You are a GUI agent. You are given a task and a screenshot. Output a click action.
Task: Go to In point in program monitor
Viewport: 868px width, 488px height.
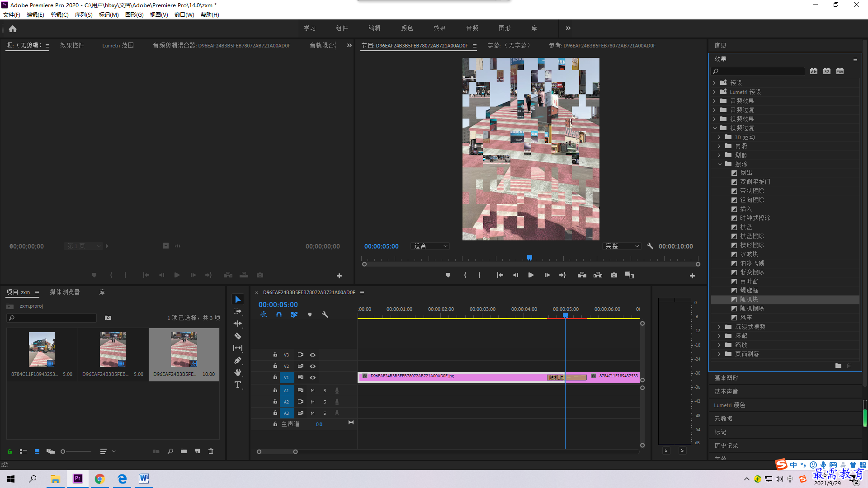tap(500, 275)
